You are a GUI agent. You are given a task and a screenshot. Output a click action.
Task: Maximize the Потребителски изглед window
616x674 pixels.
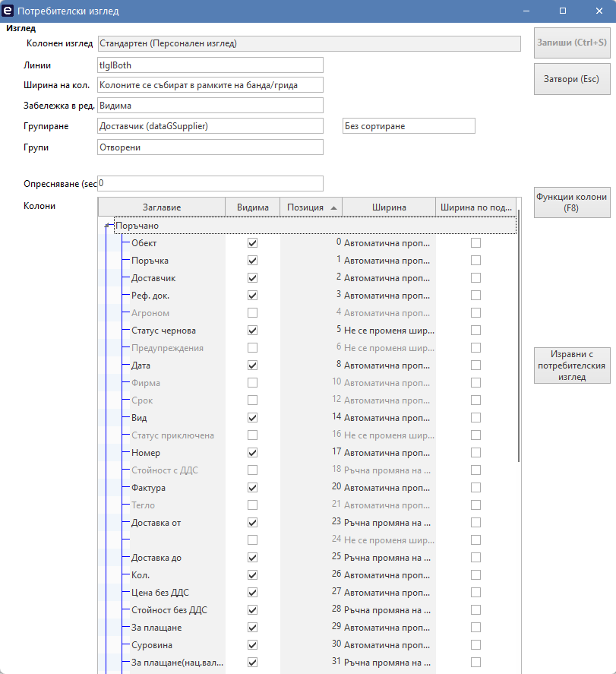(563, 11)
